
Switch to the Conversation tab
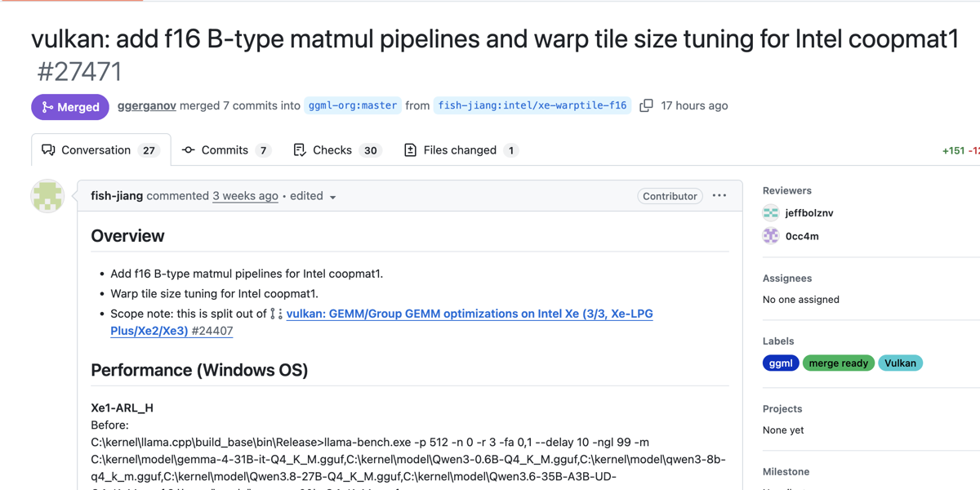click(101, 150)
